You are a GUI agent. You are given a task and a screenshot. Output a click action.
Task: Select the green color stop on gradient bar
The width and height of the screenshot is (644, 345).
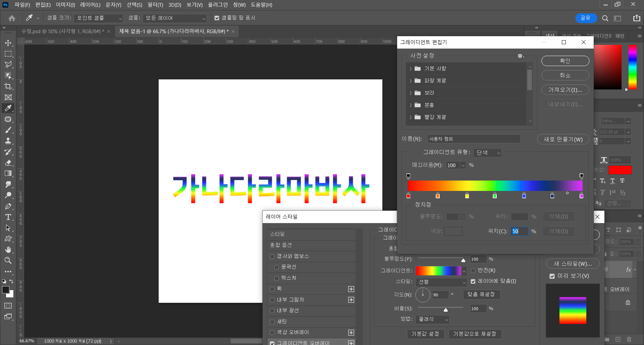click(495, 196)
